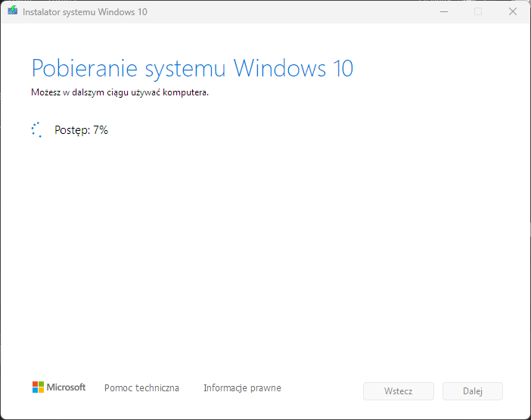Screen dimensions: 531x420
Task: Click the 'Instalator systemu Windows 10' window title
Action: point(85,12)
